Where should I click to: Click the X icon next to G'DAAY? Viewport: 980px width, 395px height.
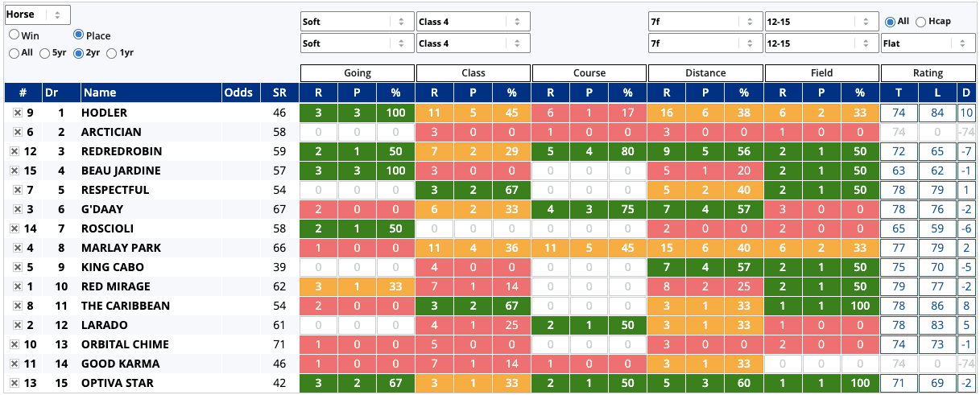point(17,210)
